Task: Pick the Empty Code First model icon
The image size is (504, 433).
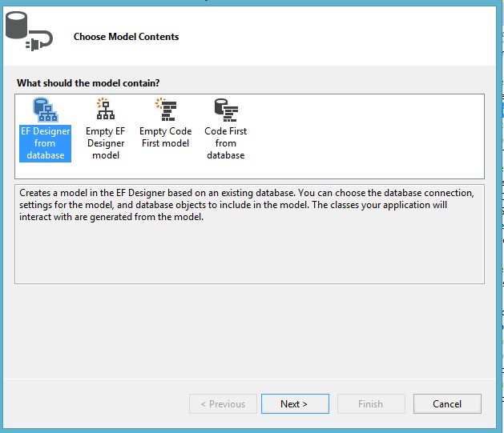Action: (x=166, y=110)
